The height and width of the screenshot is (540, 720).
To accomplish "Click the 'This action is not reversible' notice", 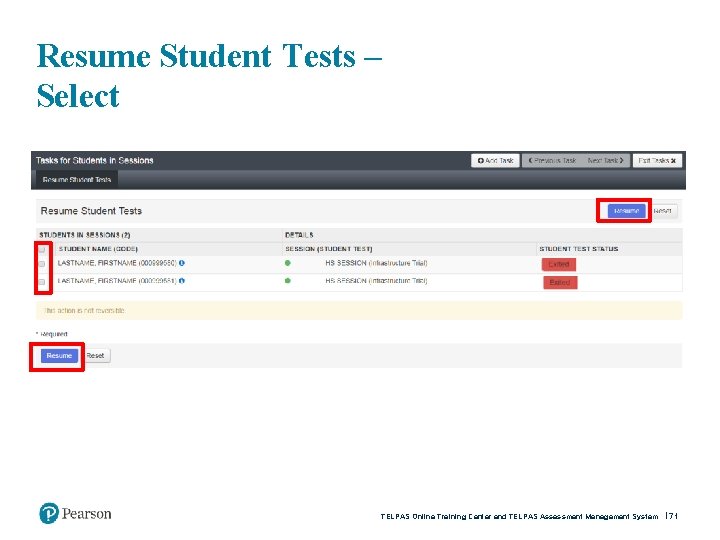I will pyautogui.click(x=359, y=310).
